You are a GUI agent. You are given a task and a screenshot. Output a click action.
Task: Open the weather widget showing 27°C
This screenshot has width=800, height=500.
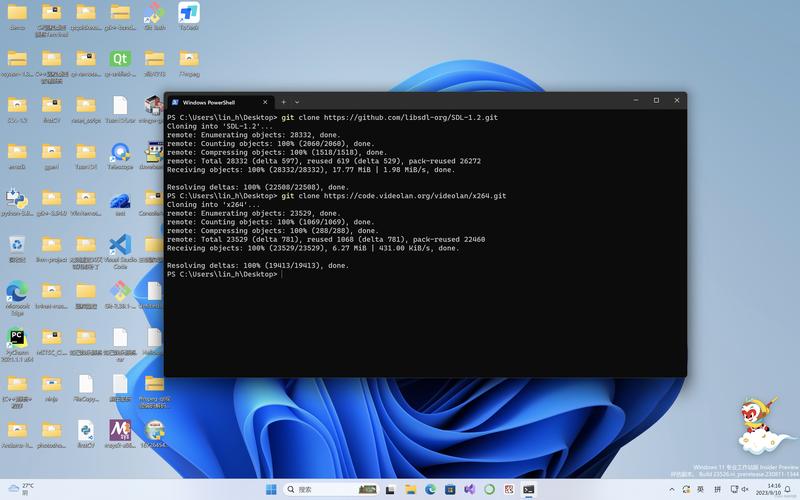click(20, 489)
